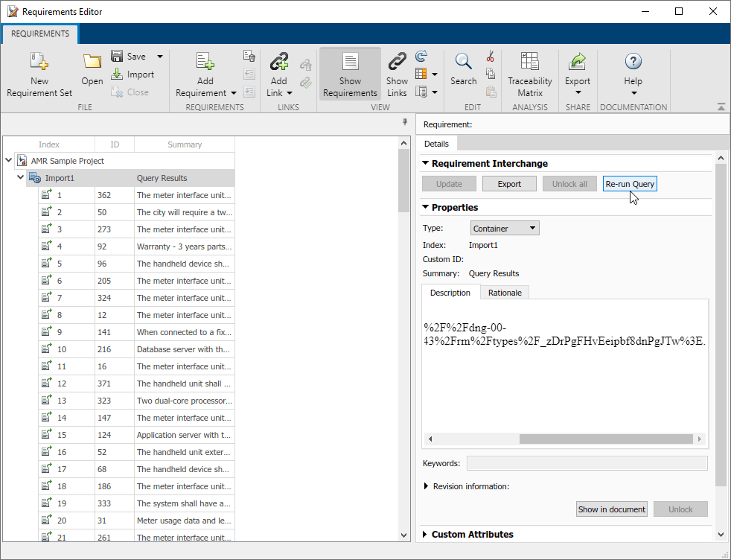The width and height of the screenshot is (731, 560).
Task: Collapse the Import1 tree node
Action: point(21,177)
